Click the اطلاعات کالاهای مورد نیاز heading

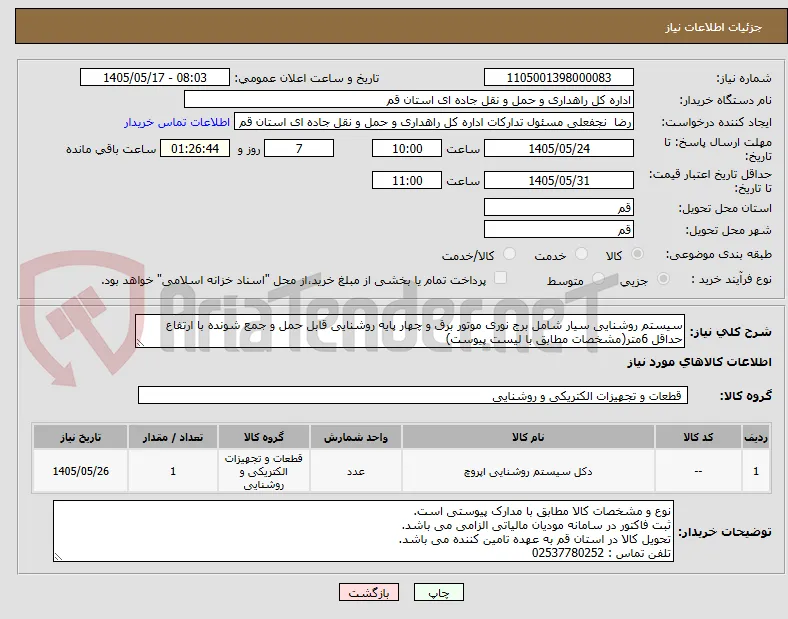[x=699, y=362]
